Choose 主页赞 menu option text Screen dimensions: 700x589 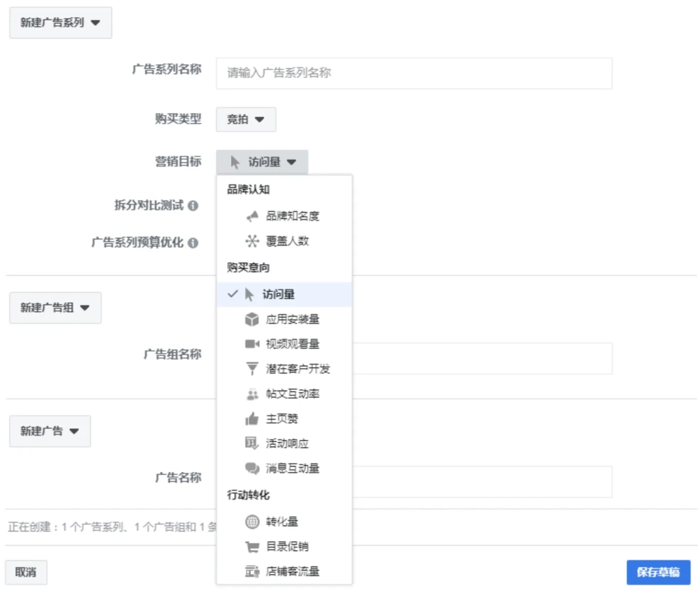pos(282,418)
